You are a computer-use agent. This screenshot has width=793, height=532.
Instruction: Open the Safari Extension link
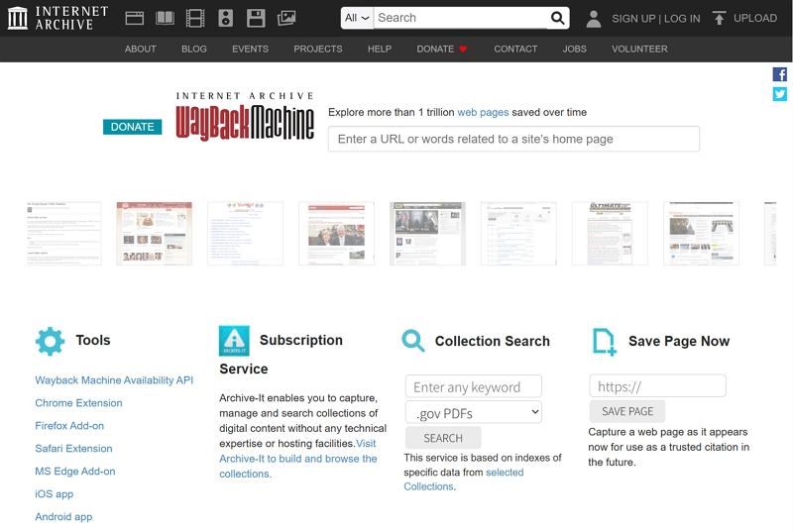[x=73, y=449]
